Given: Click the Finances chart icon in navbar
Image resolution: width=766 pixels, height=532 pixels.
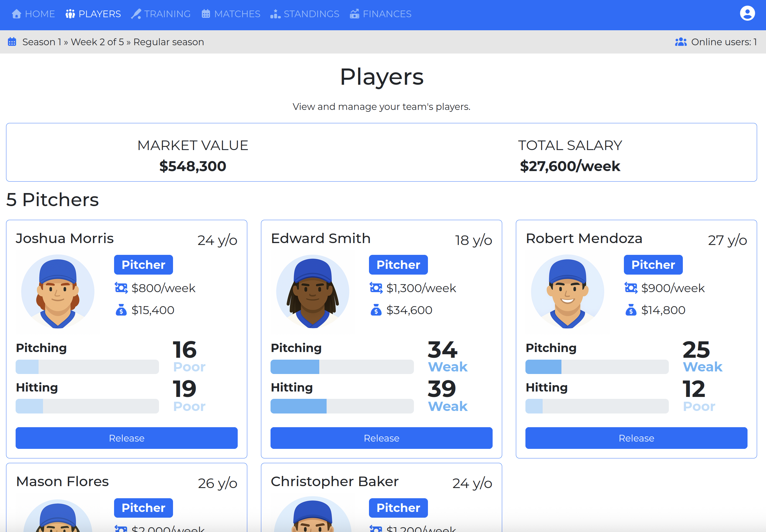Looking at the screenshot, I should point(354,14).
